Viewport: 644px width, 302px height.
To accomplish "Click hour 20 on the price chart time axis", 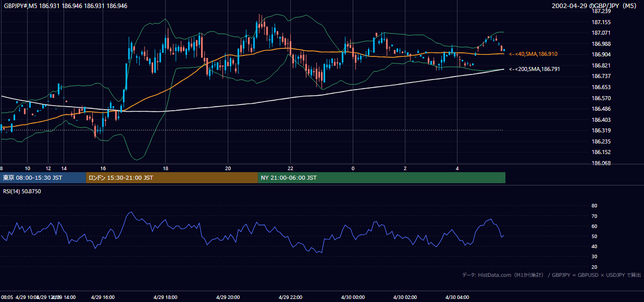I will tap(228, 168).
